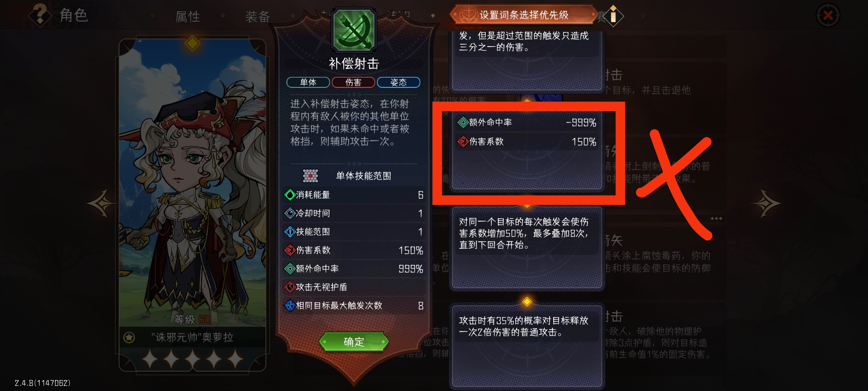The width and height of the screenshot is (868, 391).
Task: Click the 消耗能量 energy icon
Action: pyautogui.click(x=289, y=195)
